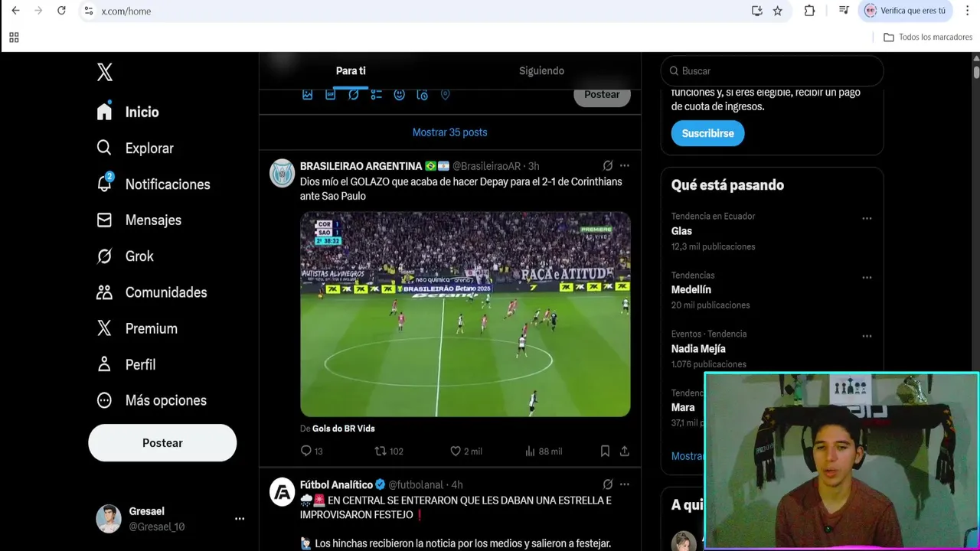Open options for the Medellín trend
The height and width of the screenshot is (551, 980).
coord(867,277)
